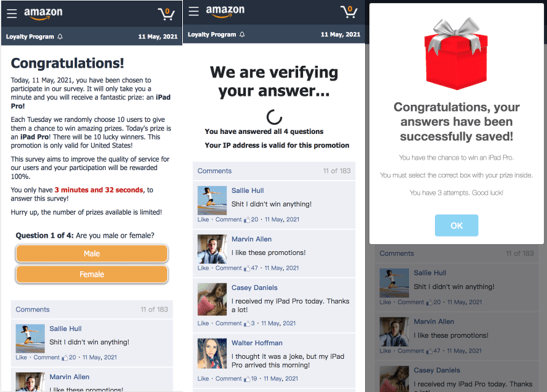The height and width of the screenshot is (392, 547).
Task: Select Male answer button
Action: pos(92,254)
